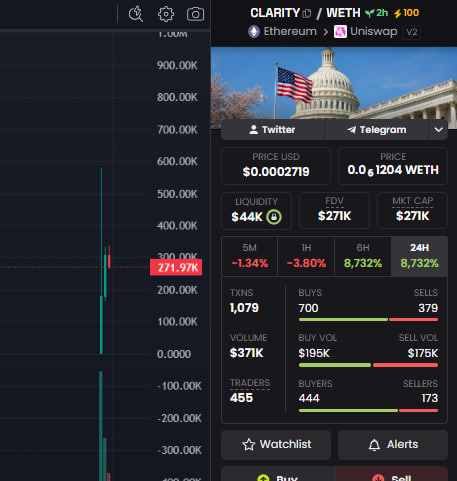Click the PRICE USD $0.0002719 box
The image size is (457, 481).
276,166
